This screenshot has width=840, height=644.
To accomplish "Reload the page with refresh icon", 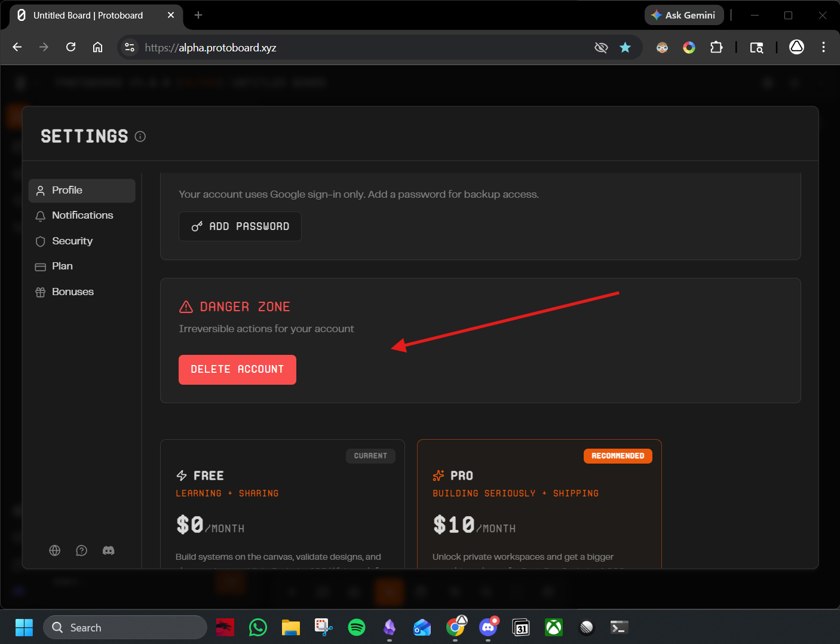I will (x=70, y=47).
